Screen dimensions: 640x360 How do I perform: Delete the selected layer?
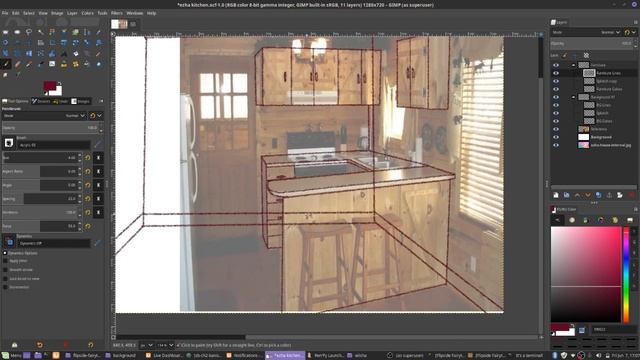(x=632, y=195)
